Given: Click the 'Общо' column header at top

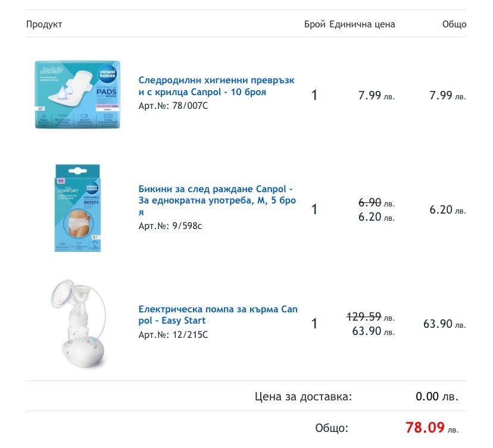Looking at the screenshot, I should coord(454,24).
